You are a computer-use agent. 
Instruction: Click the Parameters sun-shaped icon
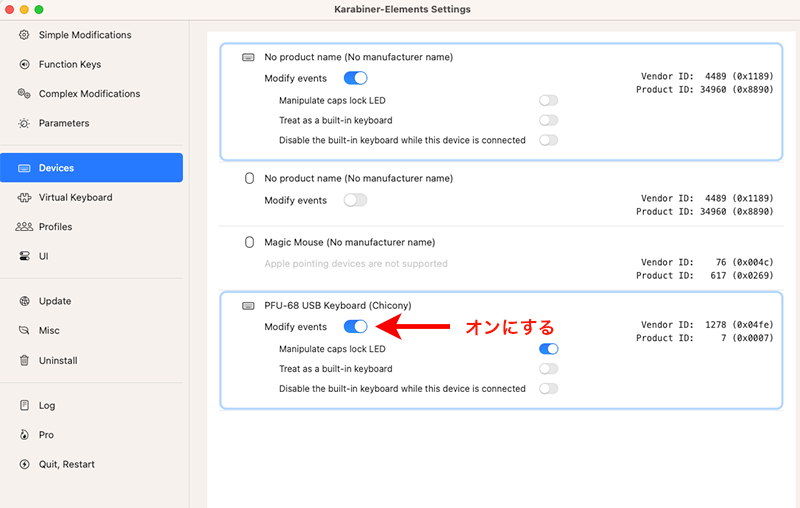(24, 123)
